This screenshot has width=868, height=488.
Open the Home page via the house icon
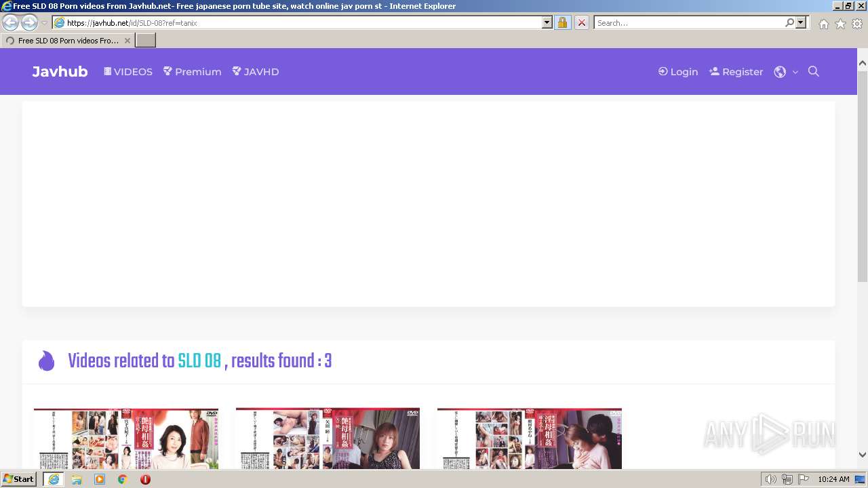tap(823, 24)
